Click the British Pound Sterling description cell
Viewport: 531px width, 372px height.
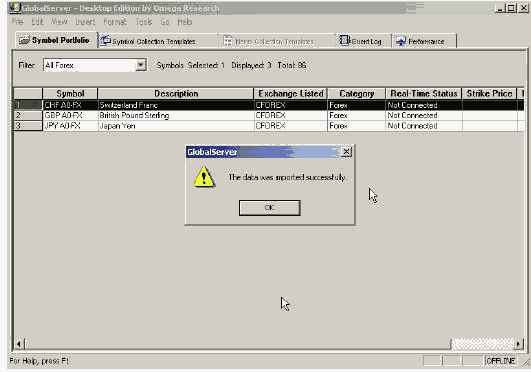pyautogui.click(x=176, y=116)
